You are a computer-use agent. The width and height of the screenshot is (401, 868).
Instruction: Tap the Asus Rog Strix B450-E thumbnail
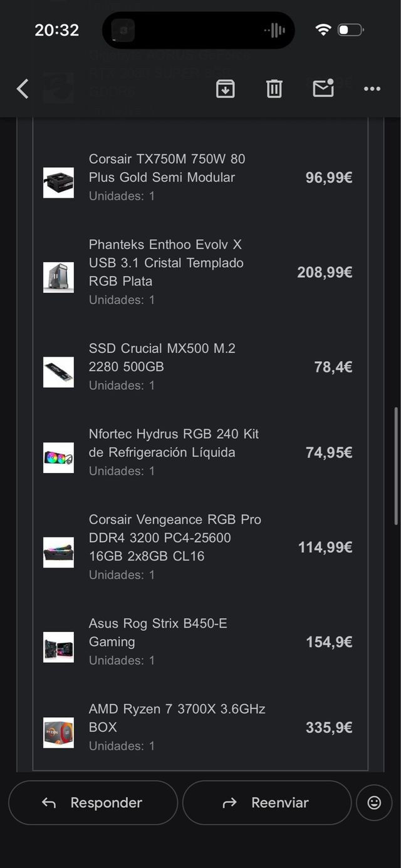click(x=58, y=647)
